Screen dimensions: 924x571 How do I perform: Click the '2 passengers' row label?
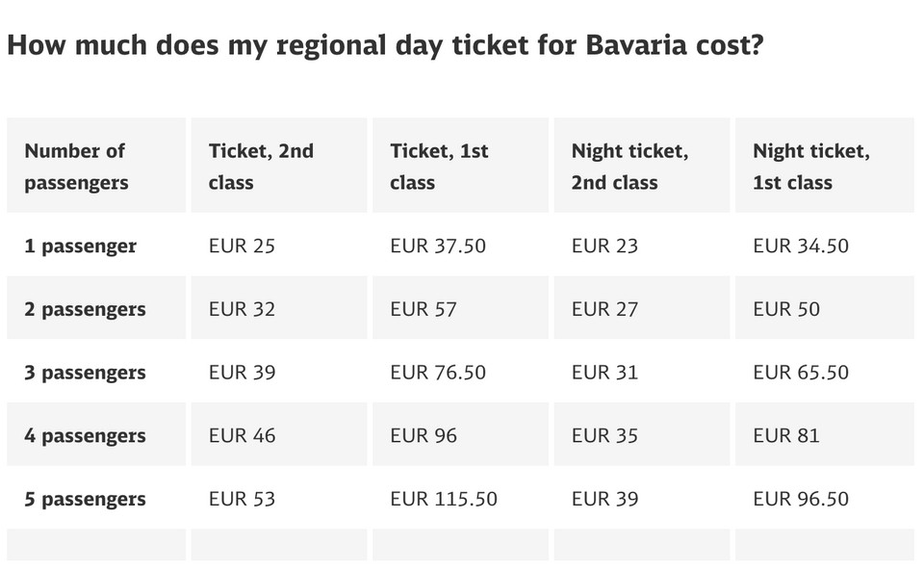86,309
